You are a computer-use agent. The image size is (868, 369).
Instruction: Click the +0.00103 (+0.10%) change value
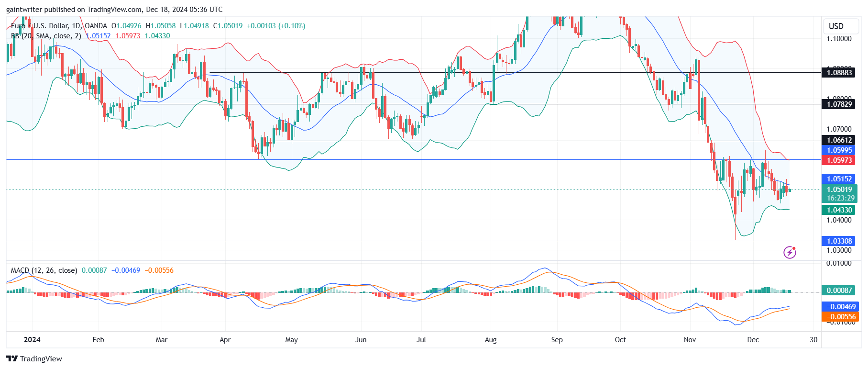pyautogui.click(x=276, y=26)
